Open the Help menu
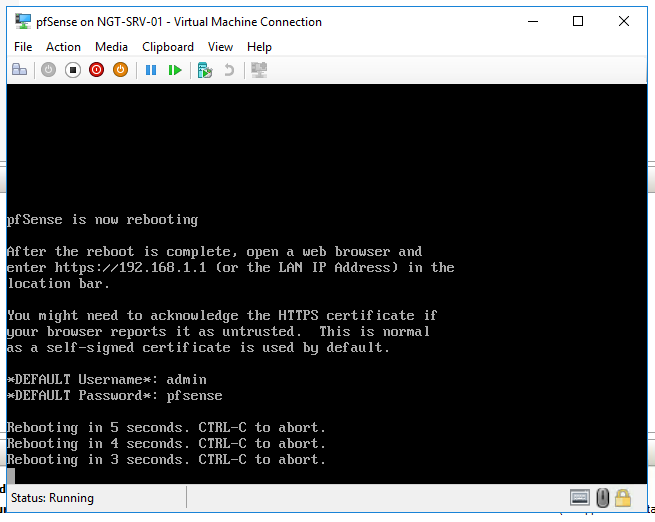Image resolution: width=655 pixels, height=522 pixels. pyautogui.click(x=259, y=47)
